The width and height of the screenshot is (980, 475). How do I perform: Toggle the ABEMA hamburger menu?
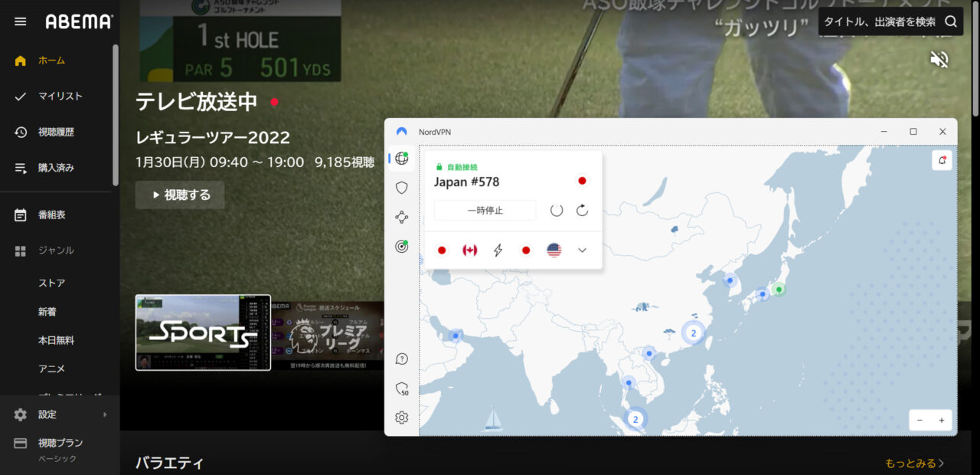pos(21,21)
